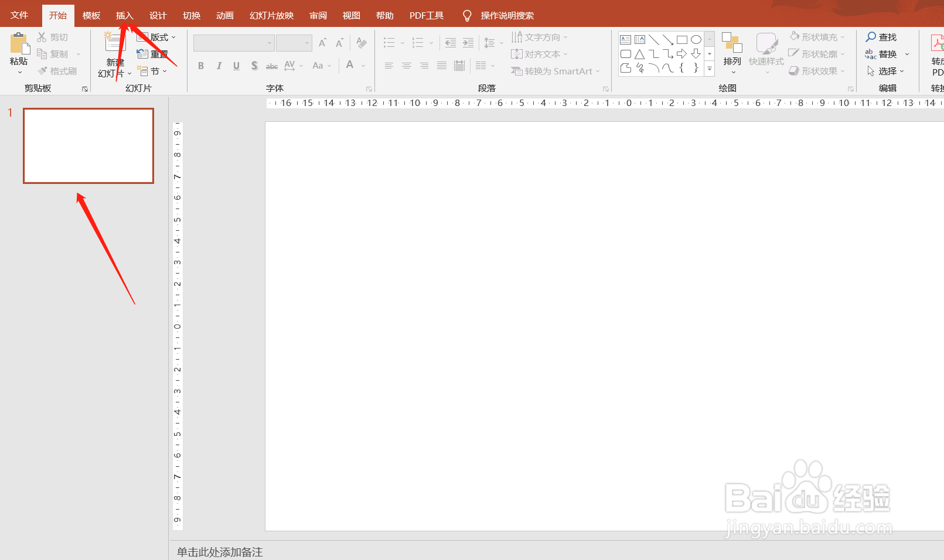Screen dimensions: 944x560
Task: Click Convert to SmartArt button
Action: [555, 71]
